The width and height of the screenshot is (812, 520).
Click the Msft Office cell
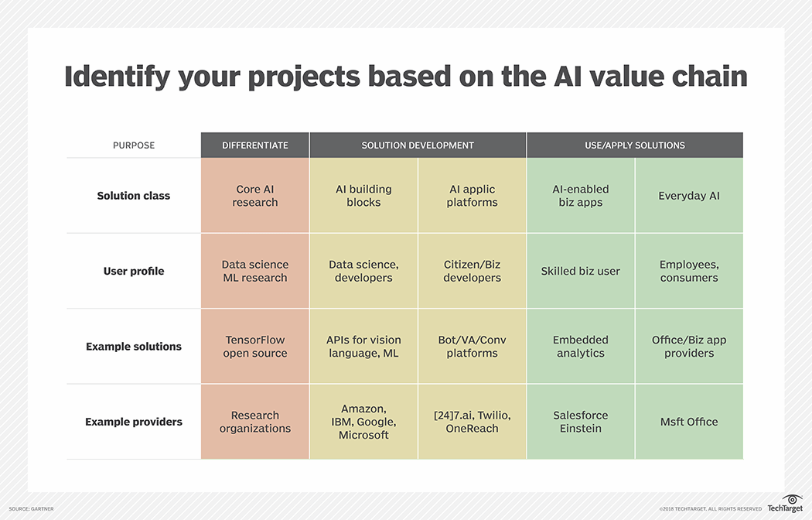click(x=689, y=422)
